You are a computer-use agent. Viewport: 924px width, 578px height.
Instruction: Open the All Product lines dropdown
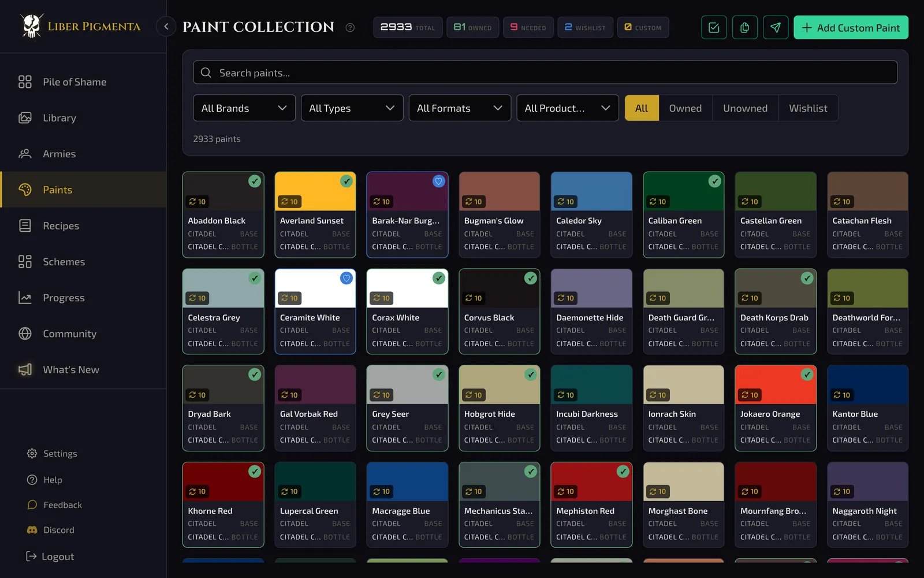tap(568, 108)
